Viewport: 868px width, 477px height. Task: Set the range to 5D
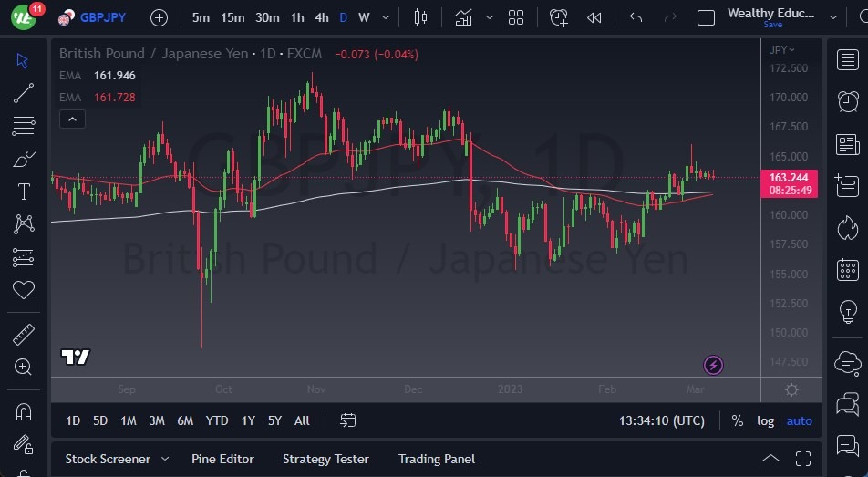coord(100,421)
